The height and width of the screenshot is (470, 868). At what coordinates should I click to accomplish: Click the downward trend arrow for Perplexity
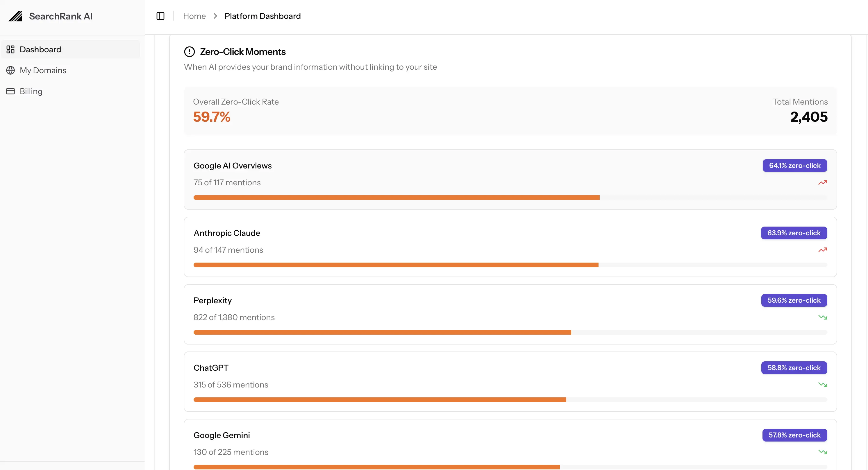tap(823, 317)
